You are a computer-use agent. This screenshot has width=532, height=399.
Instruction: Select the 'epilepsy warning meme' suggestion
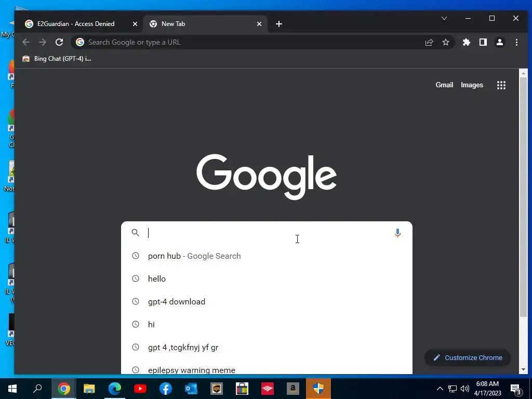tap(267, 369)
